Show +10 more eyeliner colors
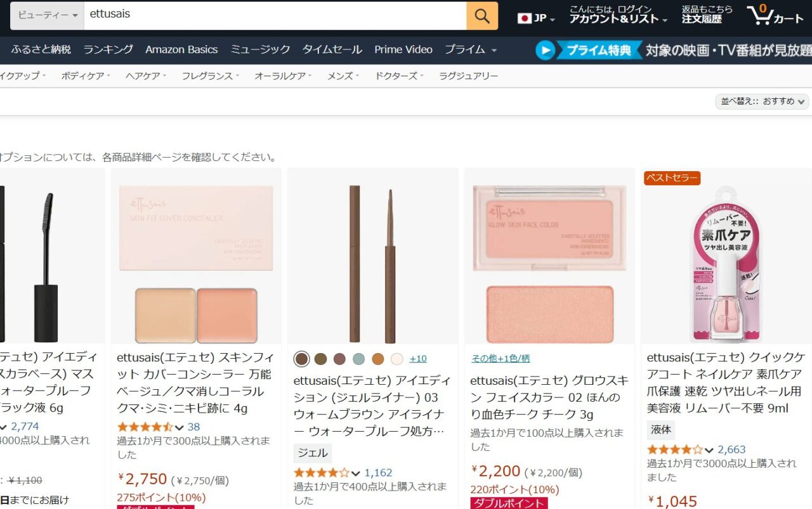Viewport: 812px width, 509px height. point(418,359)
